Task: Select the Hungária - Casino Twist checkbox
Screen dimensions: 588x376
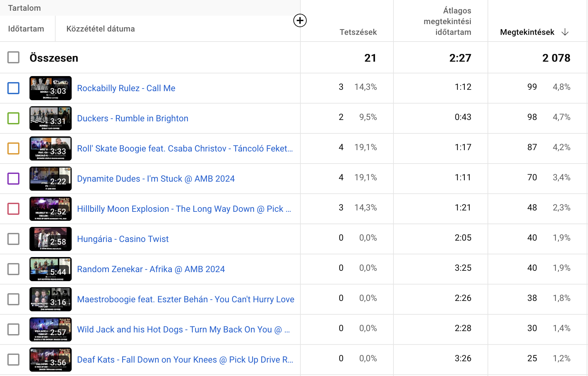Action: [13, 239]
